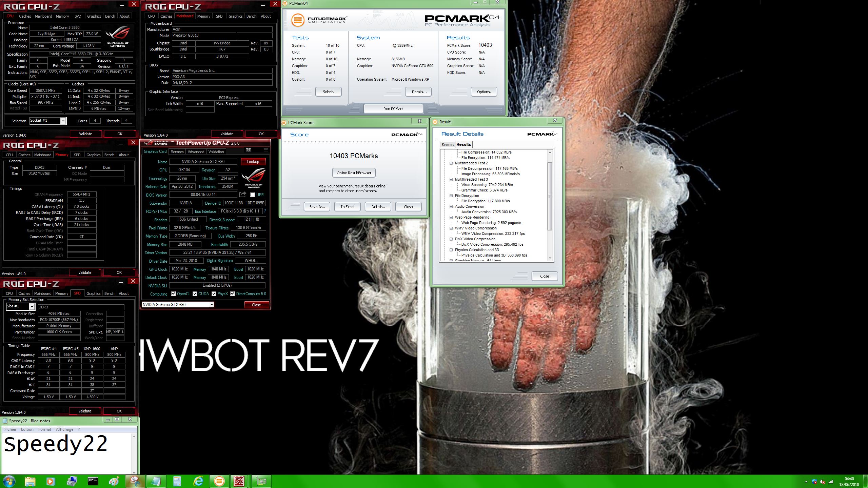Toggle the PhysX checkbox

214,294
